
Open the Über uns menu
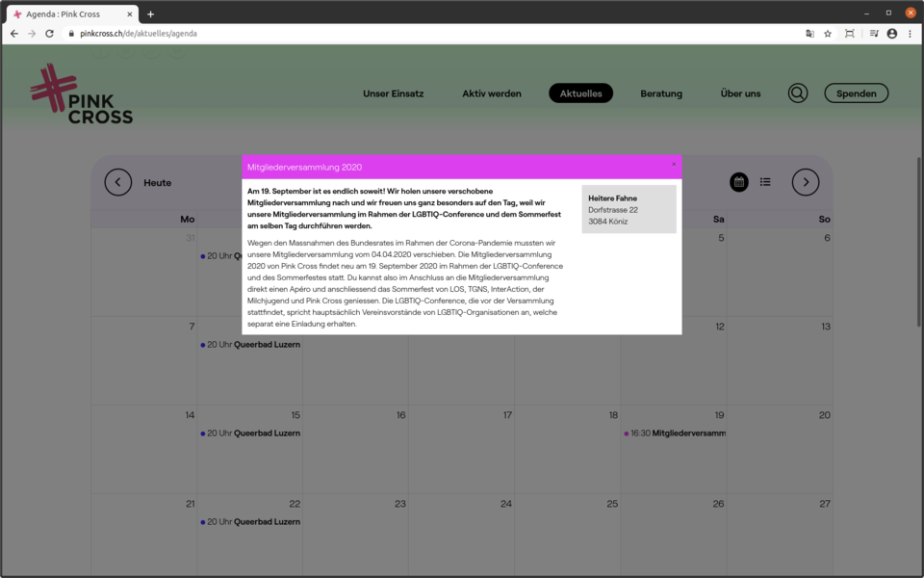(x=740, y=93)
